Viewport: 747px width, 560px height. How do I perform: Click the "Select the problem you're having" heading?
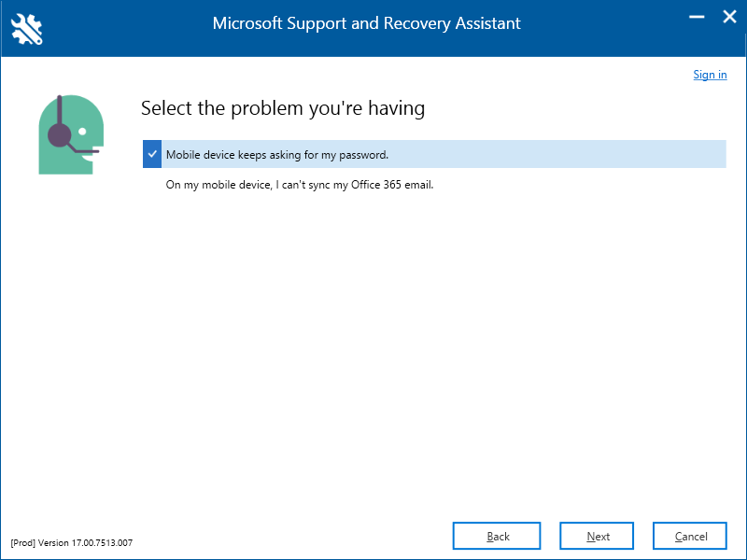(283, 108)
